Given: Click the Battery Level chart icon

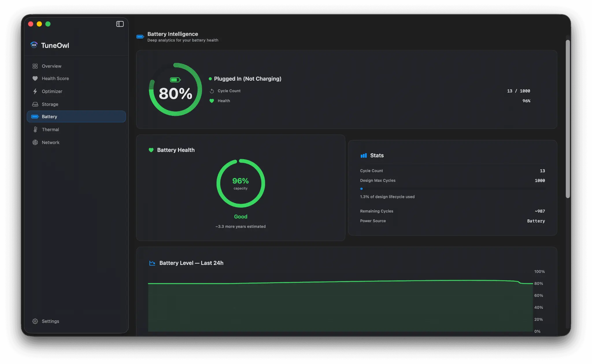Looking at the screenshot, I should click(x=152, y=263).
